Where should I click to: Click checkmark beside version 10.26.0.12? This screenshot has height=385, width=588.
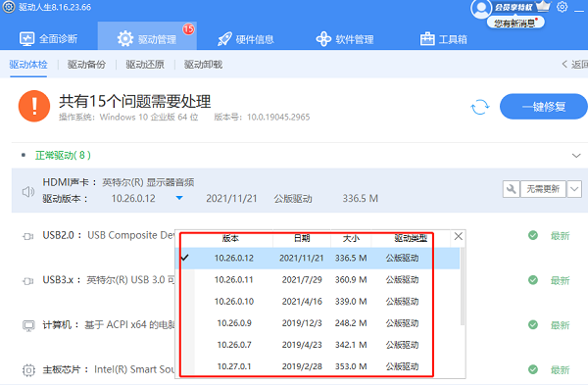click(x=184, y=258)
